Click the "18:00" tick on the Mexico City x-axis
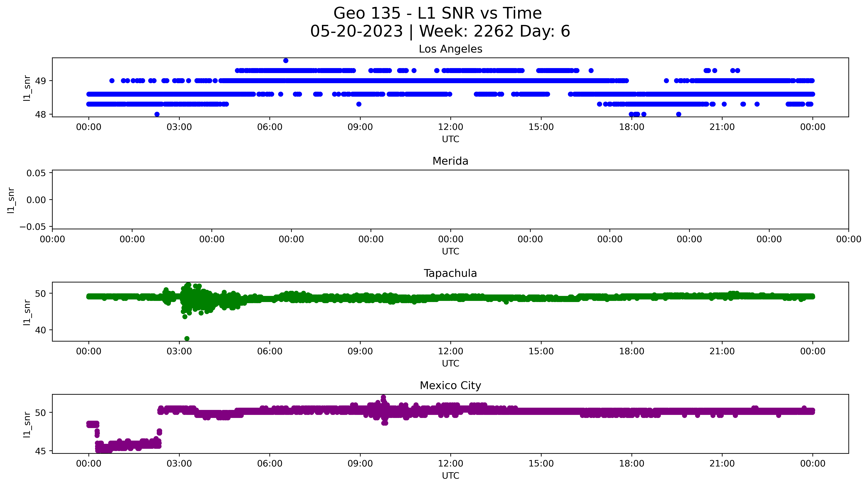 click(631, 464)
